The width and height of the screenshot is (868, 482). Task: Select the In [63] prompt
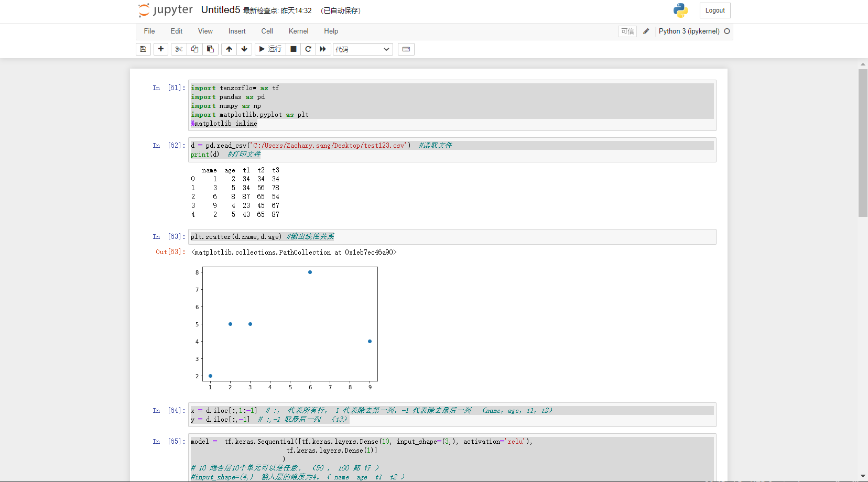(x=169, y=237)
